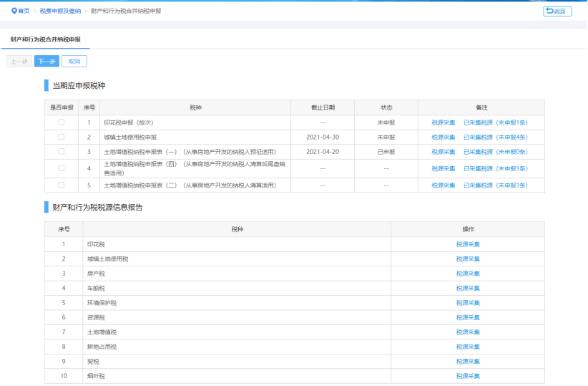Select the 2021-04-30 deadline cell
The image size is (588, 386).
(323, 137)
